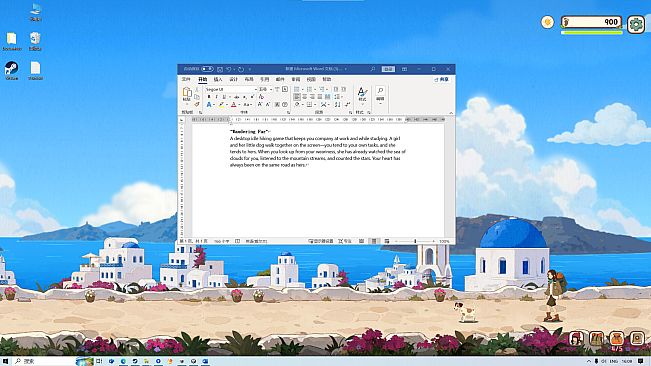Switch to the Design ribbon tab
The image size is (651, 366).
pyautogui.click(x=234, y=79)
